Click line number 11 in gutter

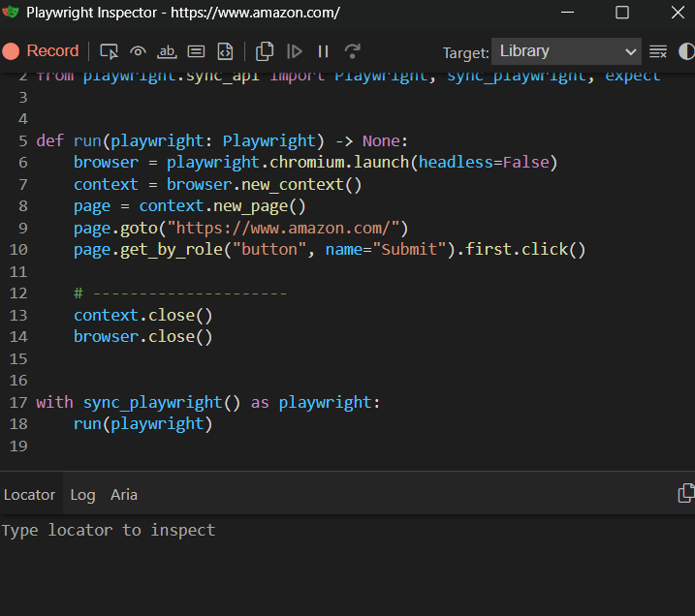(x=18, y=271)
